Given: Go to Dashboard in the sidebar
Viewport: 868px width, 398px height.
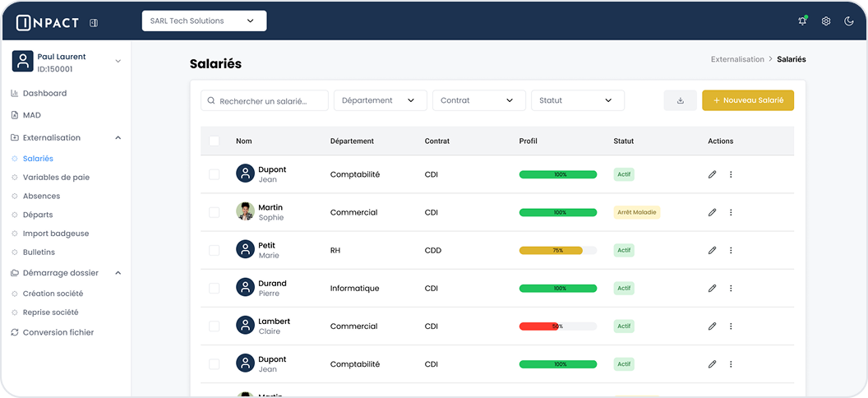Looking at the screenshot, I should (44, 94).
